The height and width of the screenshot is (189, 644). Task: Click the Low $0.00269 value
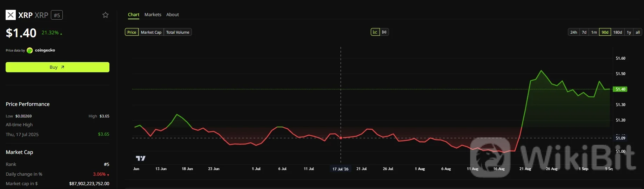[24, 116]
